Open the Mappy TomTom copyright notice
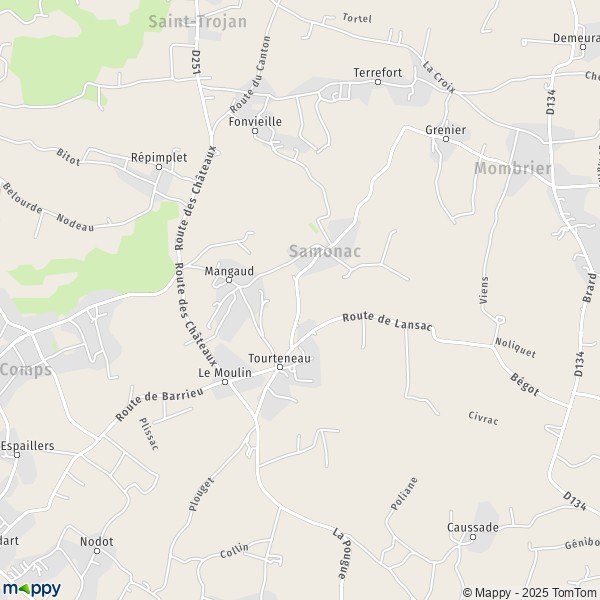The height and width of the screenshot is (600, 600). [x=531, y=592]
